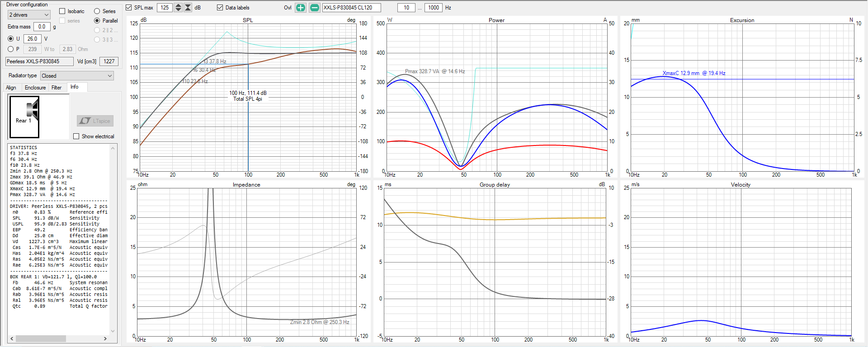Select the Series radio button

click(97, 11)
